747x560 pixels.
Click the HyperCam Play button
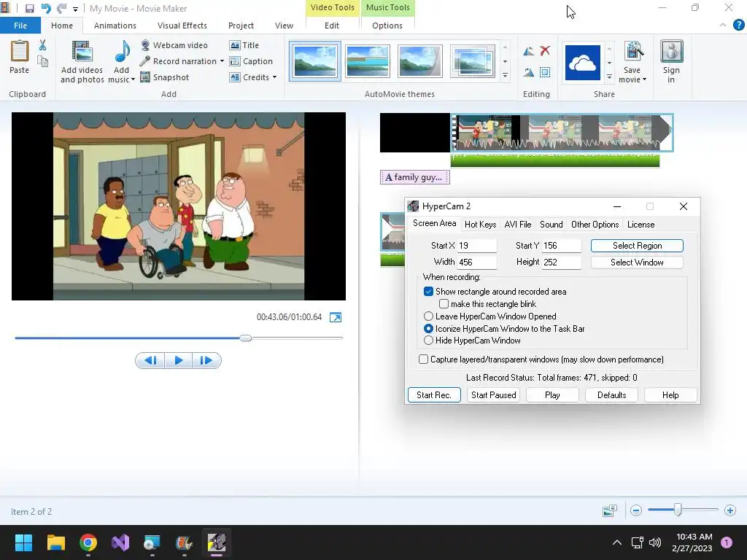point(552,394)
